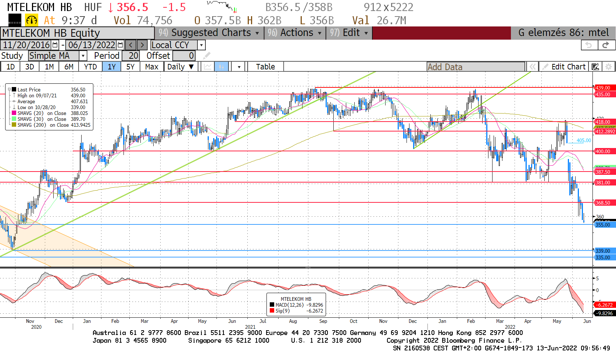Select the Max range tab
The height and width of the screenshot is (364, 616).
point(152,66)
